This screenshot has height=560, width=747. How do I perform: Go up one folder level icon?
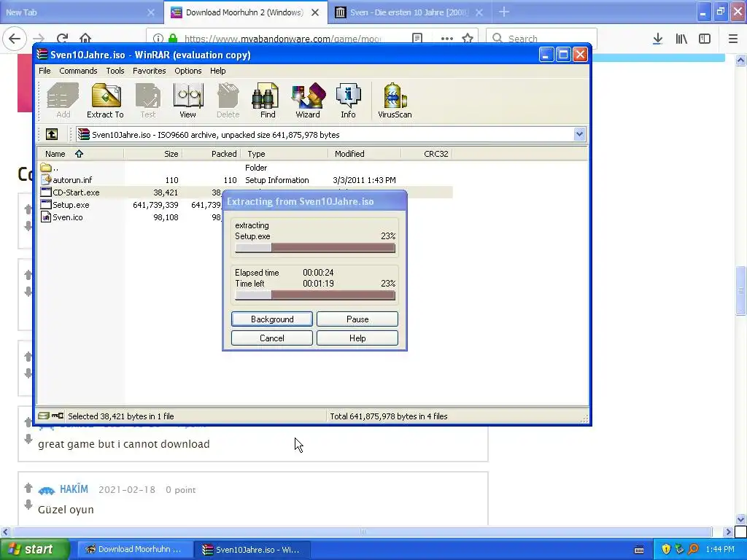coord(52,135)
